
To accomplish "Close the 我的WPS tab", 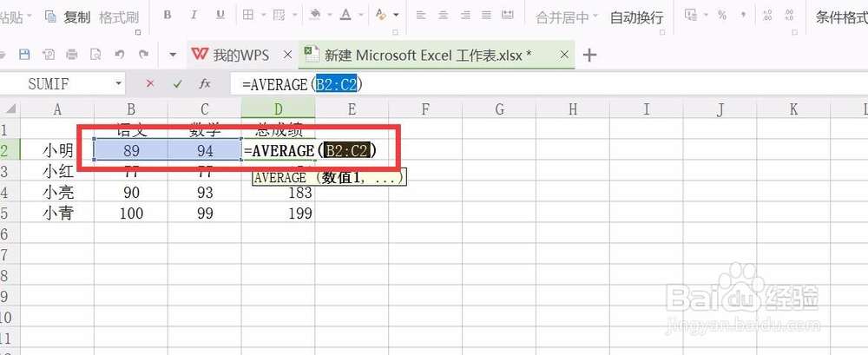I will [x=287, y=55].
